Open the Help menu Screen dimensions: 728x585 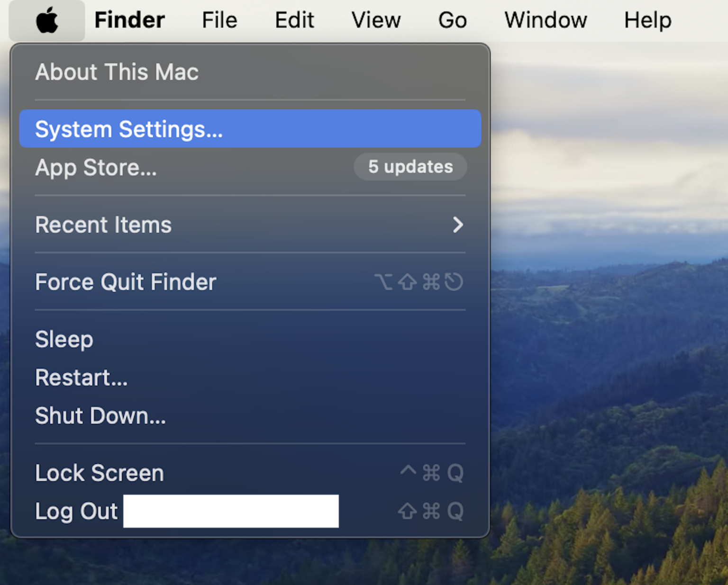(x=647, y=19)
